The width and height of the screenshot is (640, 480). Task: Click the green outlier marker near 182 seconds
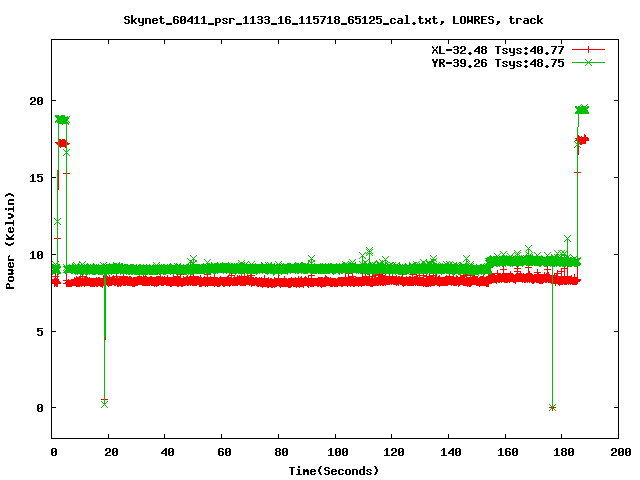point(567,238)
